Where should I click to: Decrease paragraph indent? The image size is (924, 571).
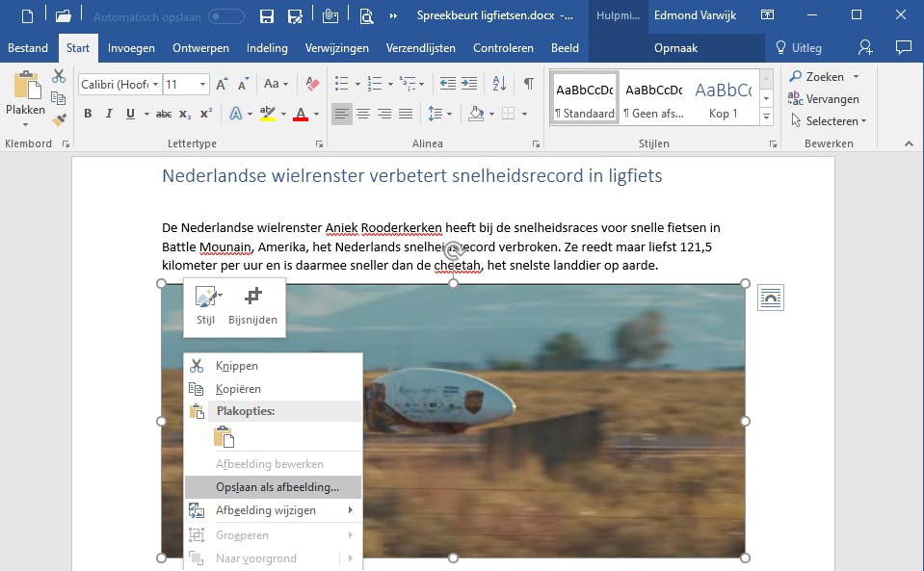click(x=448, y=84)
